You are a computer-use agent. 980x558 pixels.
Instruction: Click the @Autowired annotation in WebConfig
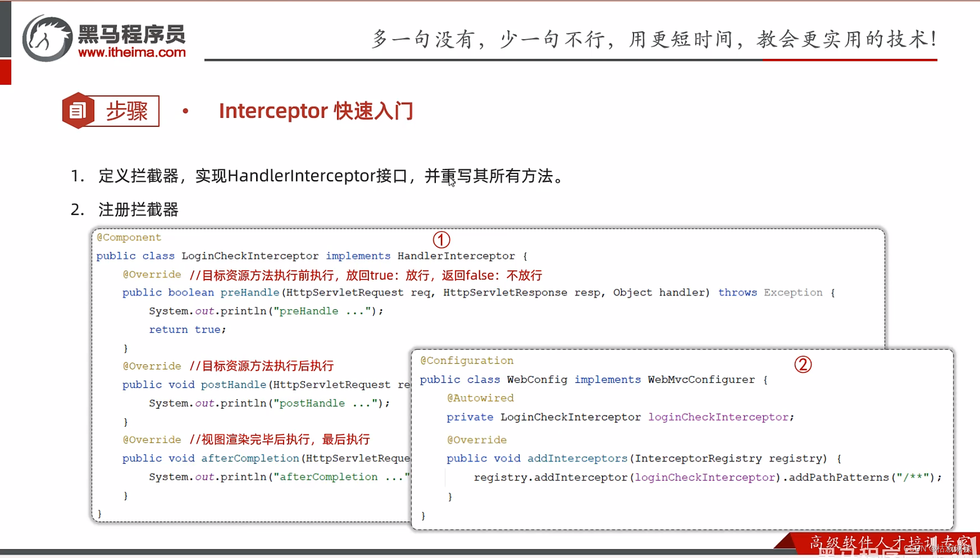point(480,398)
